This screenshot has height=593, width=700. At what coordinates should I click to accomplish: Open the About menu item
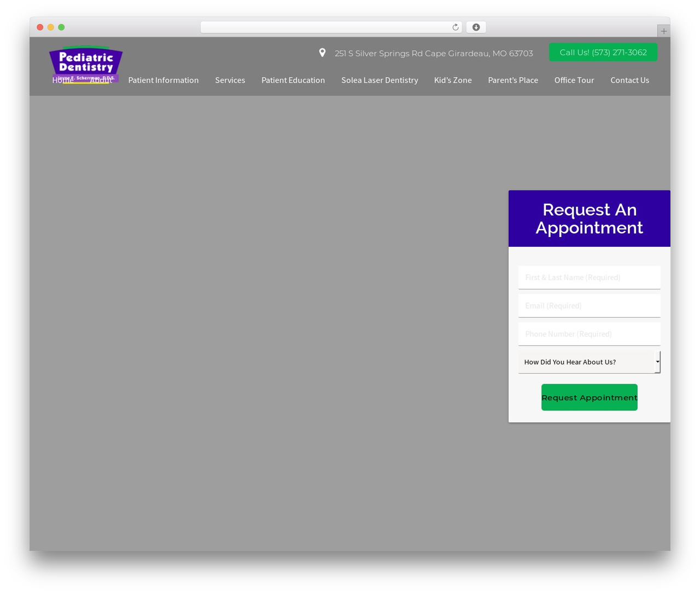coord(101,80)
